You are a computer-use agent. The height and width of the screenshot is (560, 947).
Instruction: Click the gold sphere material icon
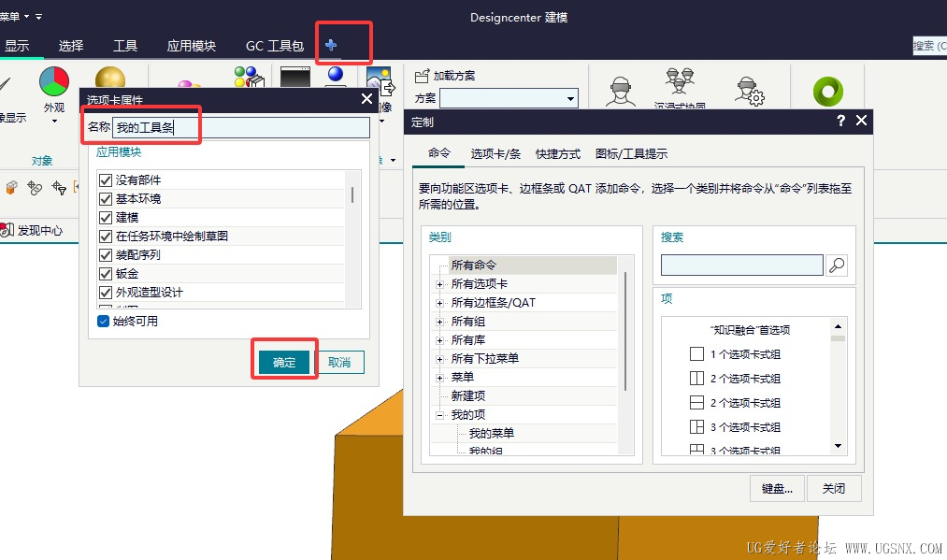tap(110, 78)
